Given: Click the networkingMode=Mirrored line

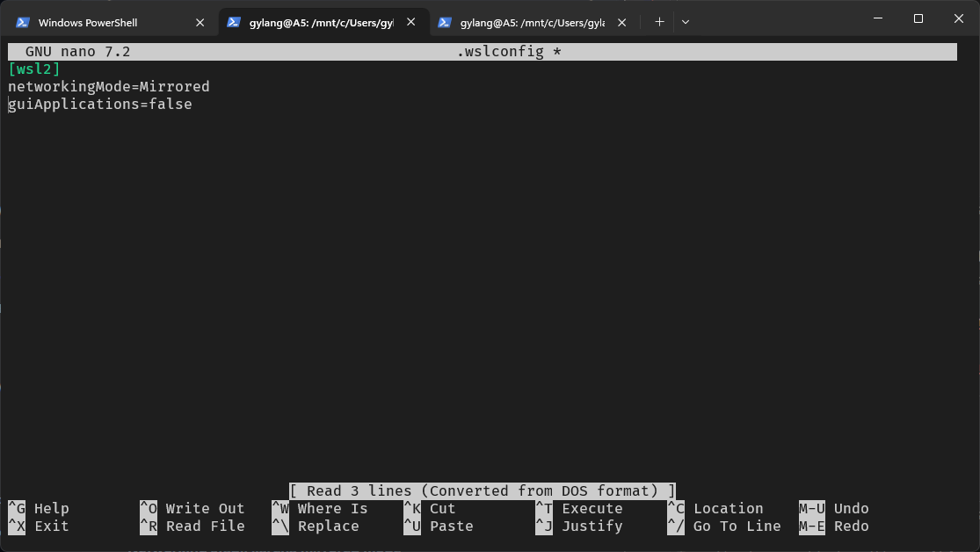Looking at the screenshot, I should tap(108, 86).
